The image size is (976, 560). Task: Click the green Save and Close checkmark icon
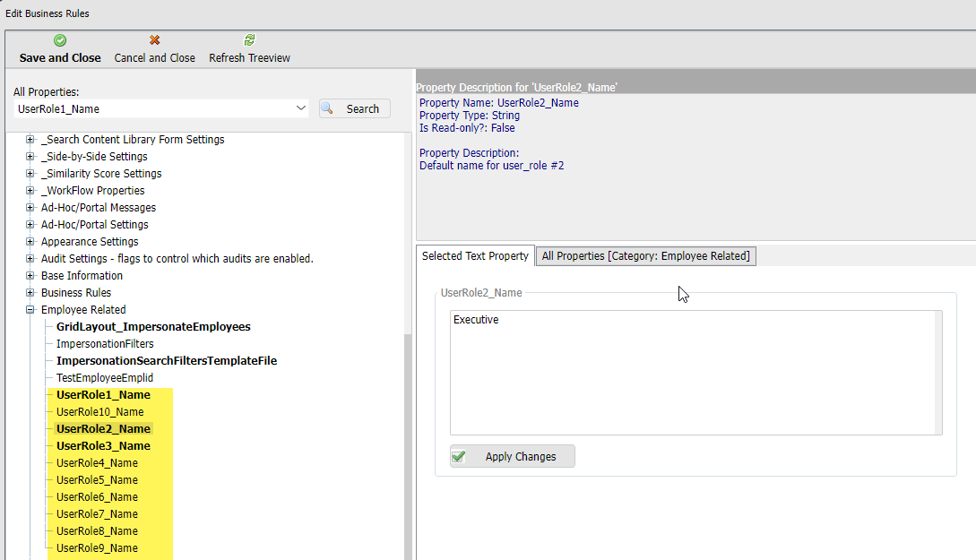[x=60, y=40]
